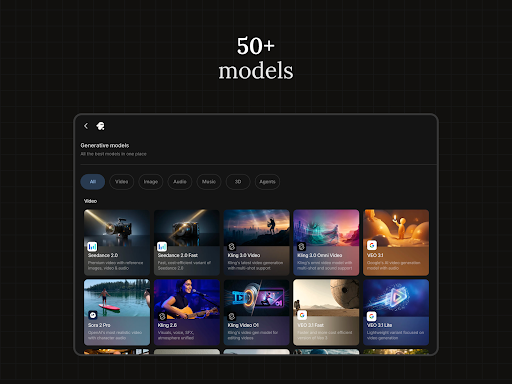Image resolution: width=512 pixels, height=384 pixels.
Task: Click the Kling 3.0 Video title text
Action: (x=244, y=255)
